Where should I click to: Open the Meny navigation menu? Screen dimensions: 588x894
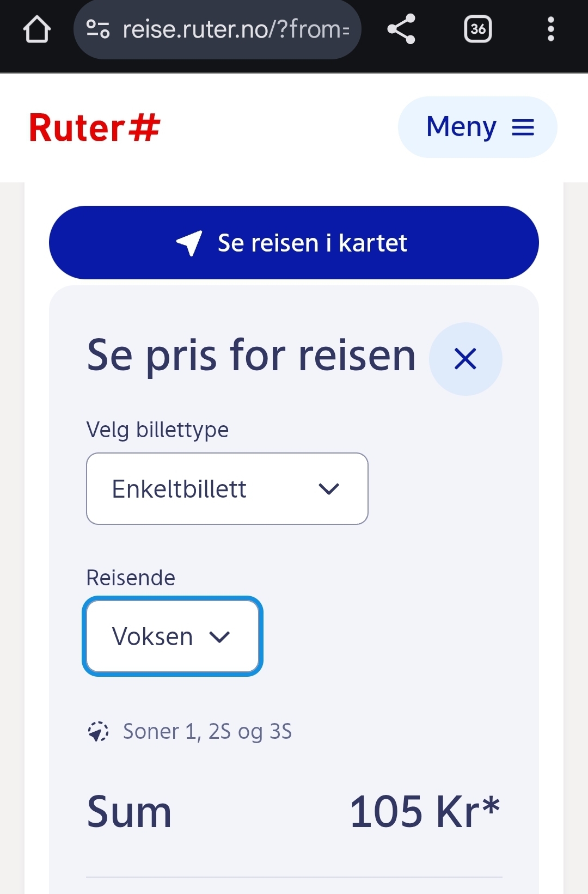(x=477, y=127)
